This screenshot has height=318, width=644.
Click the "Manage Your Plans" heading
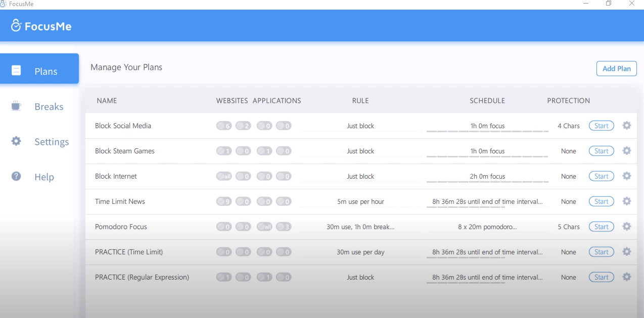tap(126, 67)
